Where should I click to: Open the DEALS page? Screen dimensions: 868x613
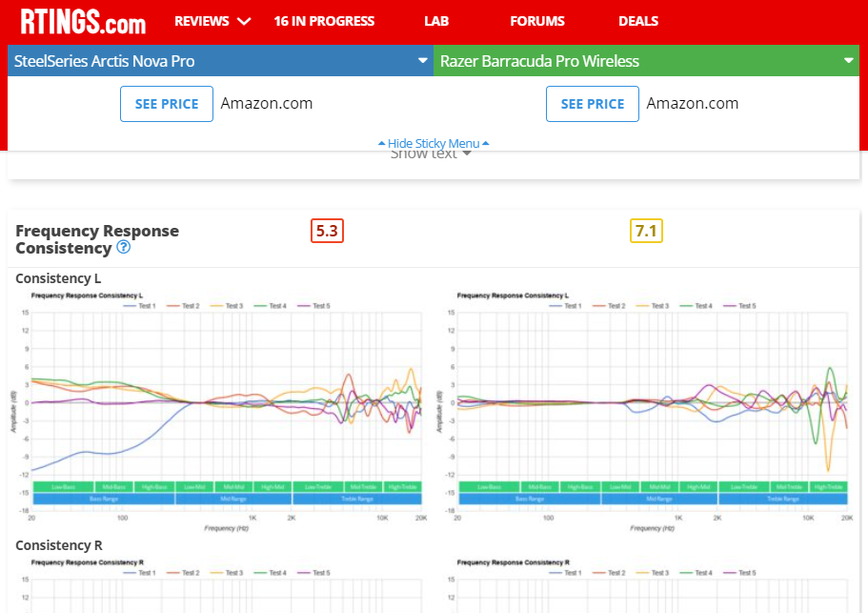tap(638, 21)
